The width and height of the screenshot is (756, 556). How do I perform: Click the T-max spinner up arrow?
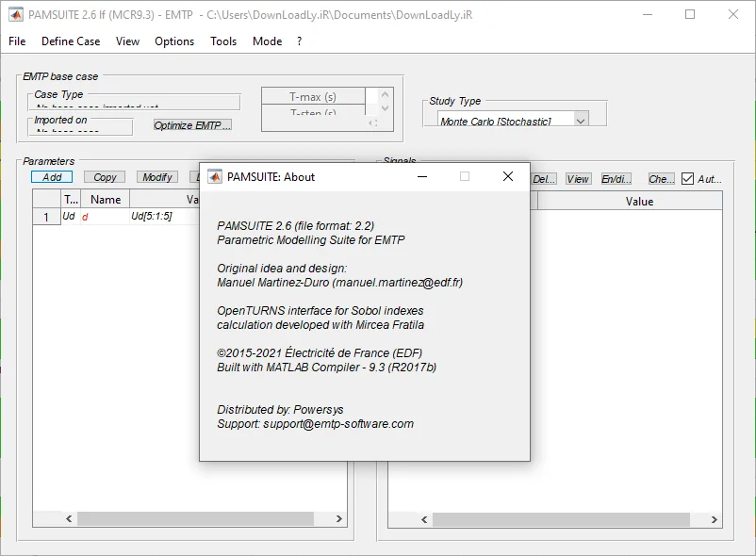click(x=385, y=94)
